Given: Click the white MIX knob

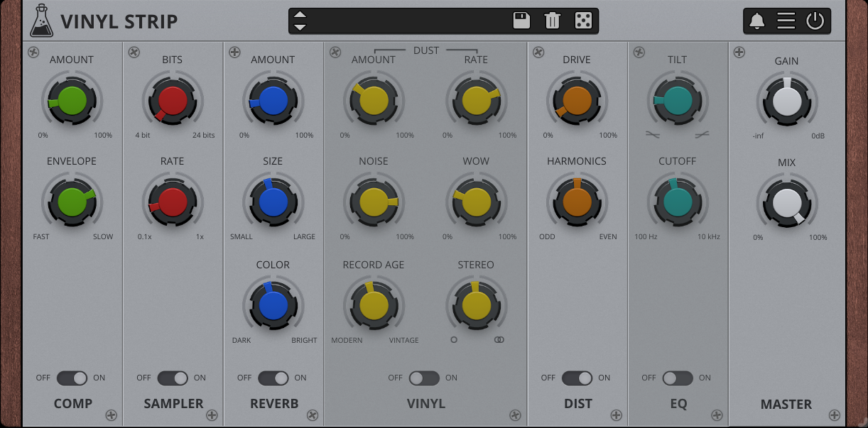Looking at the screenshot, I should pyautogui.click(x=787, y=204).
